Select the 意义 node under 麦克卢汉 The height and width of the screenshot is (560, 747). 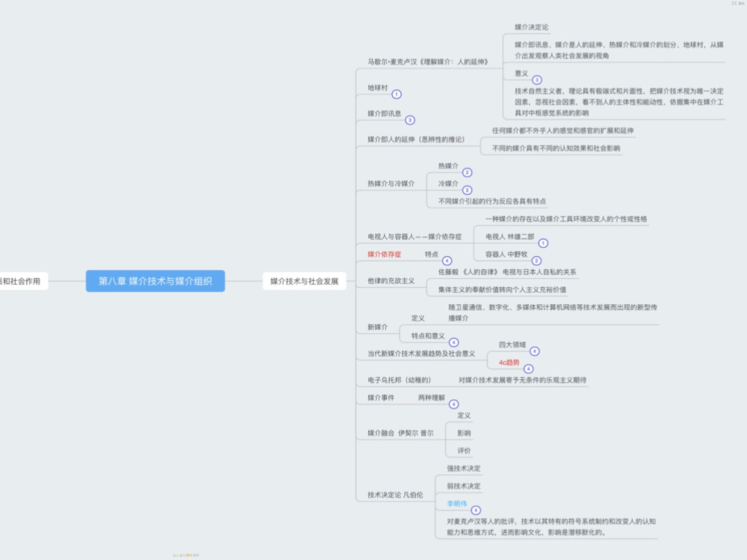coord(521,73)
